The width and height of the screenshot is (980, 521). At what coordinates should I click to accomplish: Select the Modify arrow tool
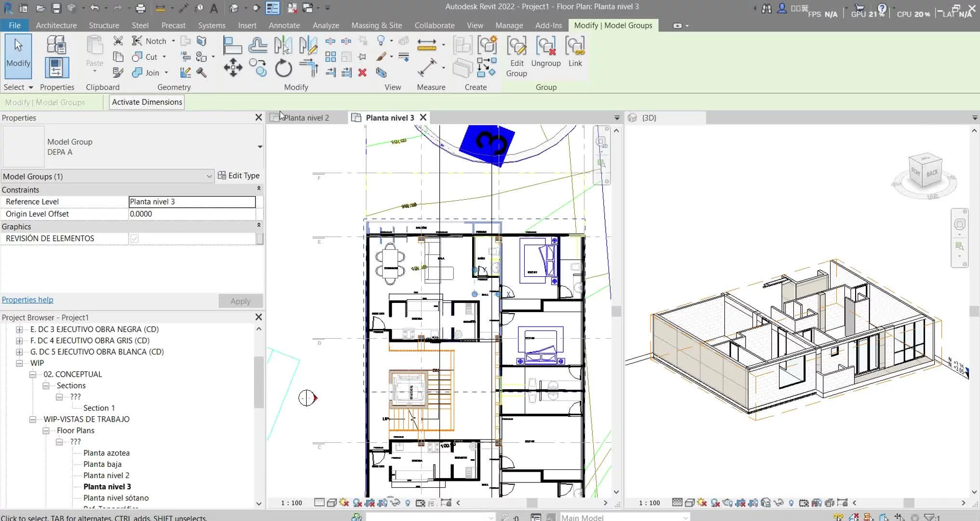(x=18, y=56)
